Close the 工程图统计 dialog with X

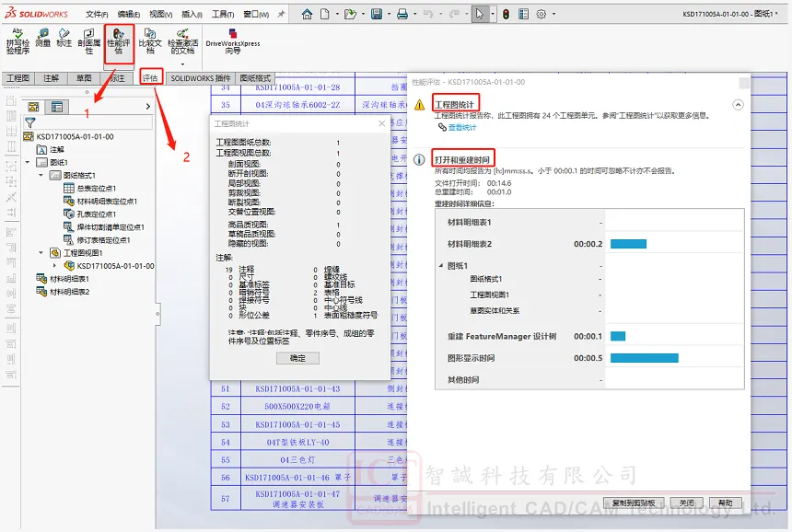382,123
